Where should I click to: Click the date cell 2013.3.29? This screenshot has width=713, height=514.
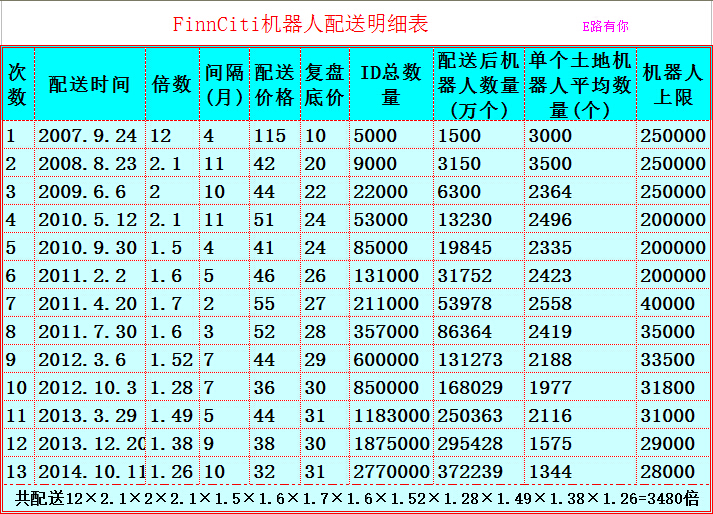coord(90,415)
